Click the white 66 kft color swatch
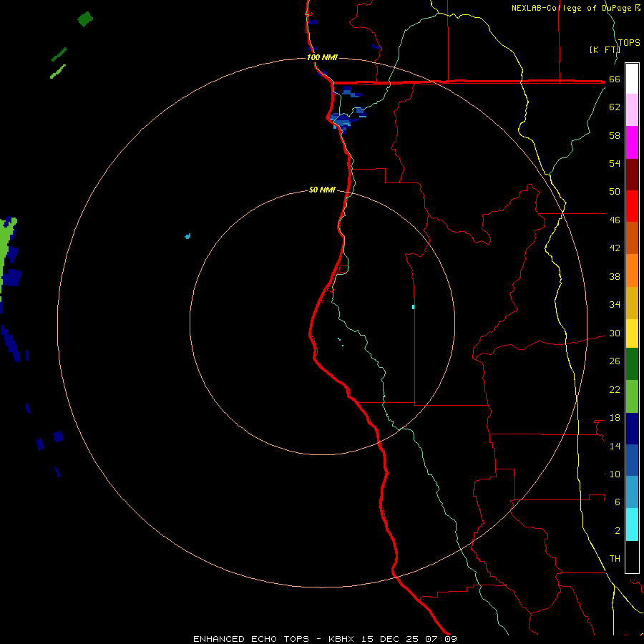Viewport: 644px width, 644px height. coord(632,79)
